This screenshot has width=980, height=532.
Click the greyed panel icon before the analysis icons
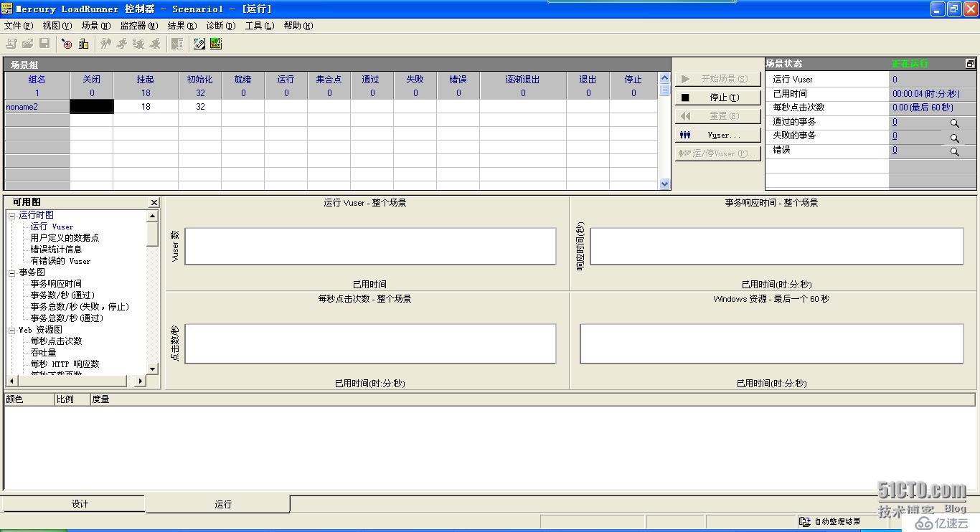[177, 44]
